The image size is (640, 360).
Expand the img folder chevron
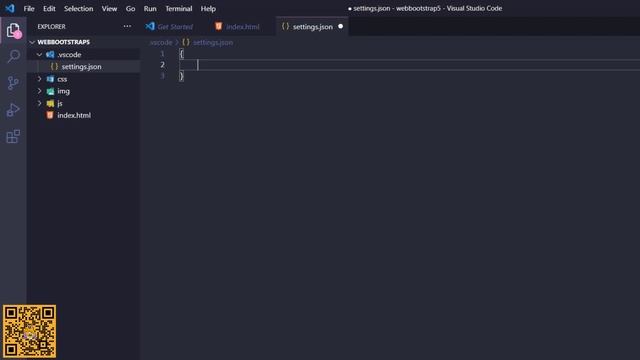(x=40, y=91)
